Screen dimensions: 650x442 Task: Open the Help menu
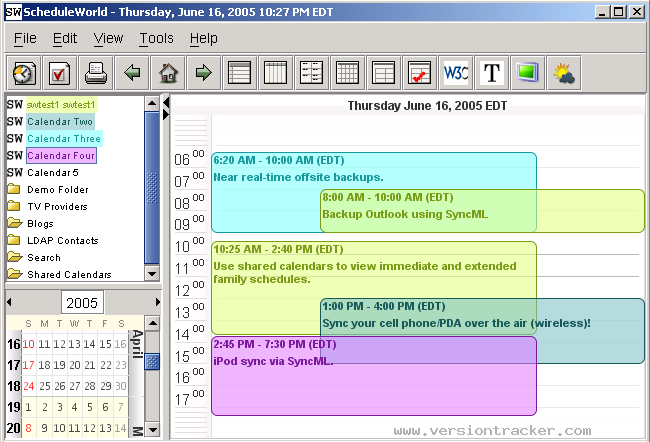tap(204, 38)
